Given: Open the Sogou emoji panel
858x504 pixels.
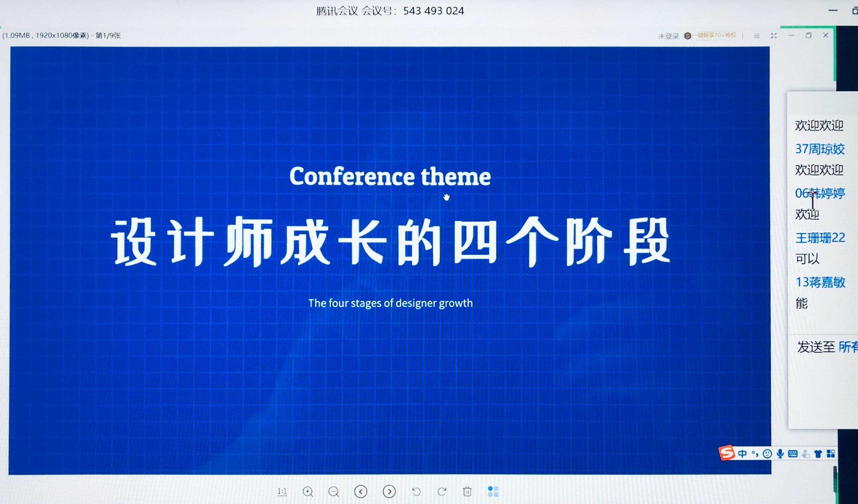Looking at the screenshot, I should (x=767, y=454).
